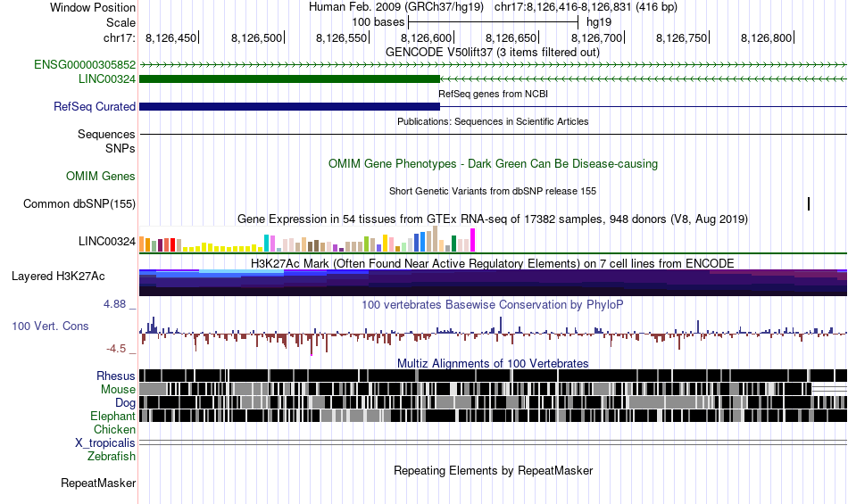Select the Chicken alignment row label

[x=114, y=429]
